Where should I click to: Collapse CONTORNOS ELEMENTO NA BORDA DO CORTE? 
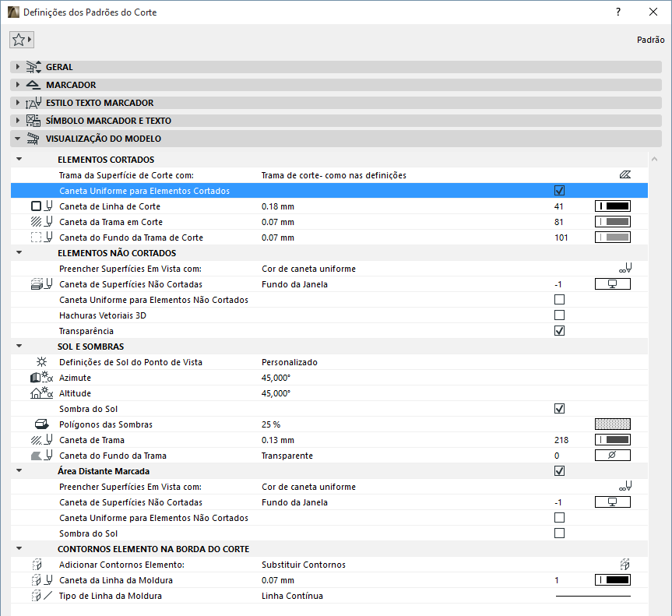pyautogui.click(x=19, y=548)
